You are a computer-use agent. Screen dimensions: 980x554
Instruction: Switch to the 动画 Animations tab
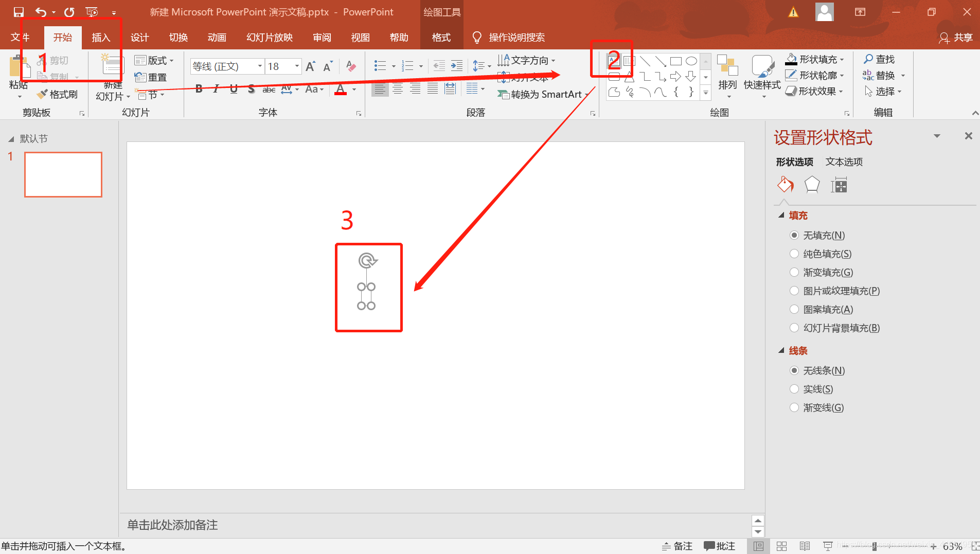tap(217, 37)
